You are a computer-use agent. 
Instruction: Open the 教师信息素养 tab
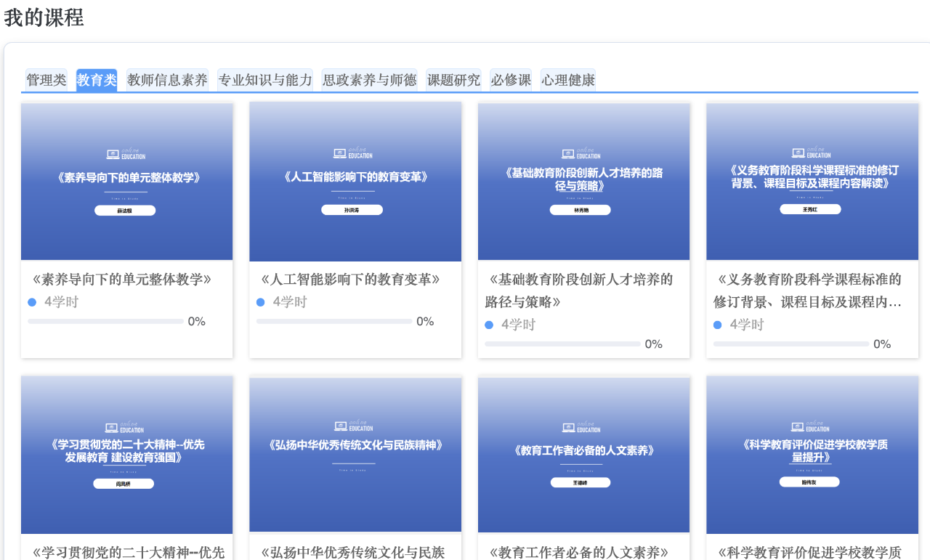click(x=167, y=80)
